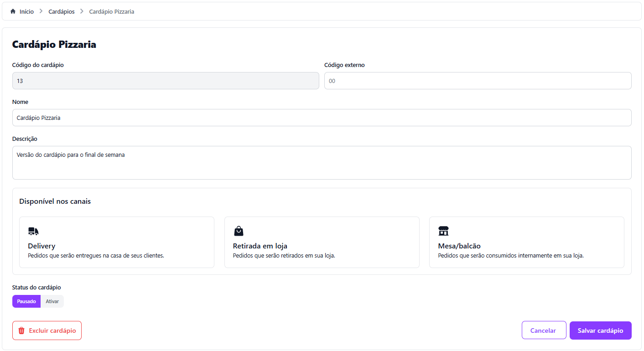Viewport: 644px width, 351px height.
Task: Click the chevron before Cardápio Pizzaria breadcrumb
Action: click(x=82, y=11)
